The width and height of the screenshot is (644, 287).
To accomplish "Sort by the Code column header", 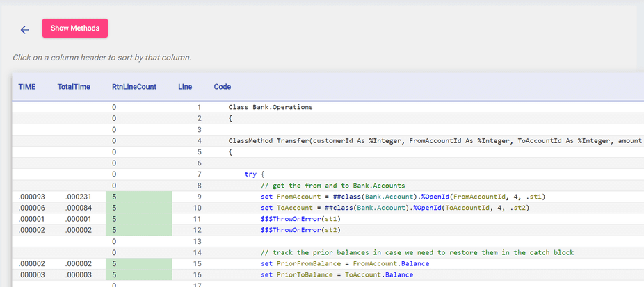I will [223, 87].
